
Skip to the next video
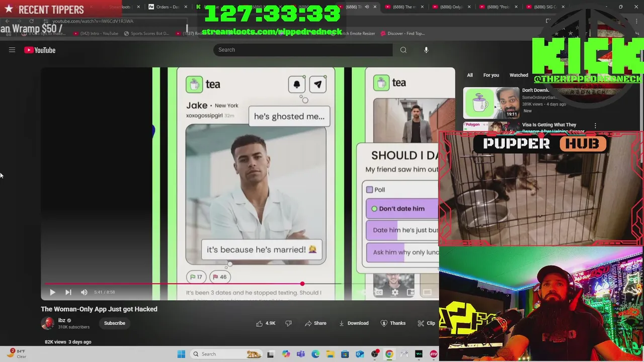(x=68, y=292)
